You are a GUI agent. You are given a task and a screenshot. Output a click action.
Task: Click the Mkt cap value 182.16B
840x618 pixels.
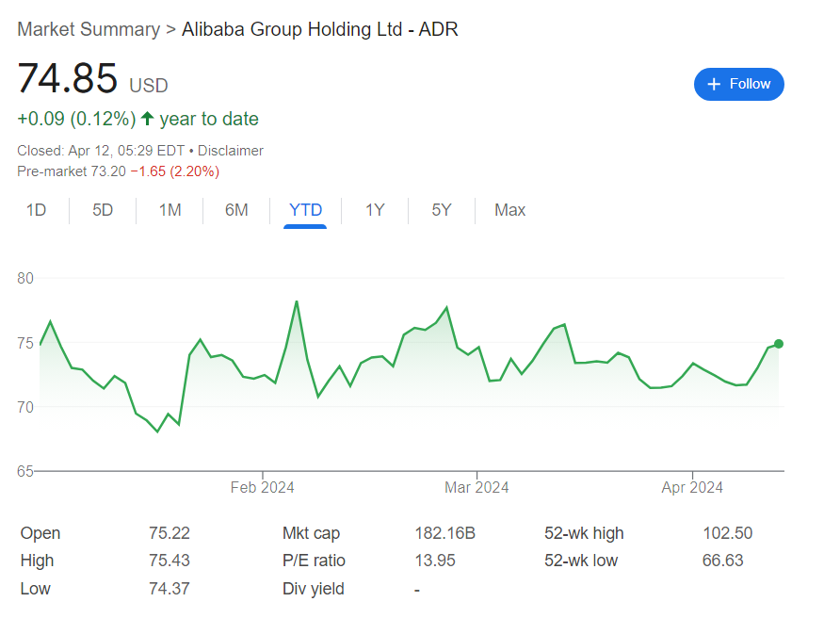(444, 533)
